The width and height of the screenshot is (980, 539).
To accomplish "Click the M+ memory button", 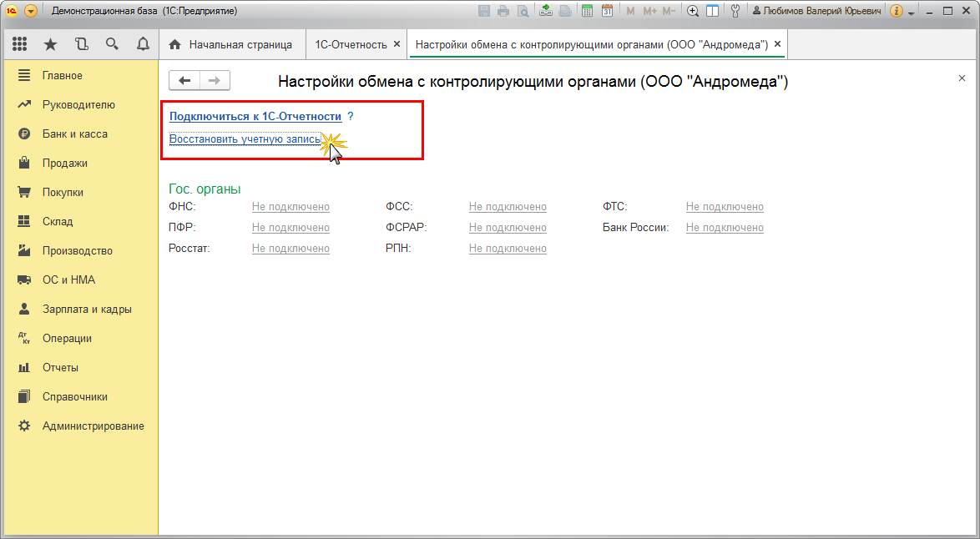I will click(649, 11).
